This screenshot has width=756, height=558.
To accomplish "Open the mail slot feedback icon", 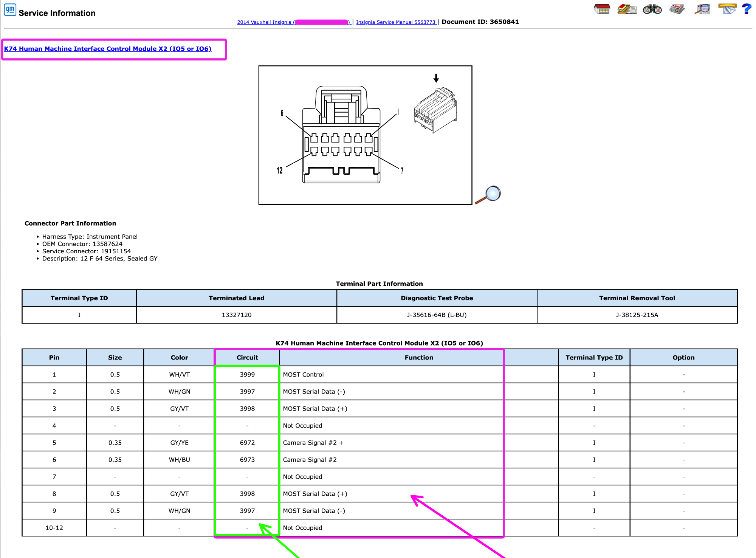I will pos(727,9).
